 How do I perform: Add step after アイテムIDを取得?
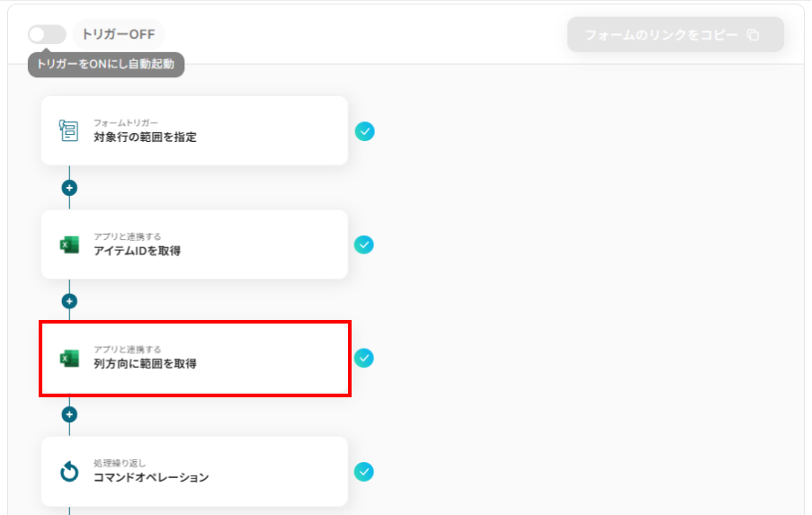[69, 301]
